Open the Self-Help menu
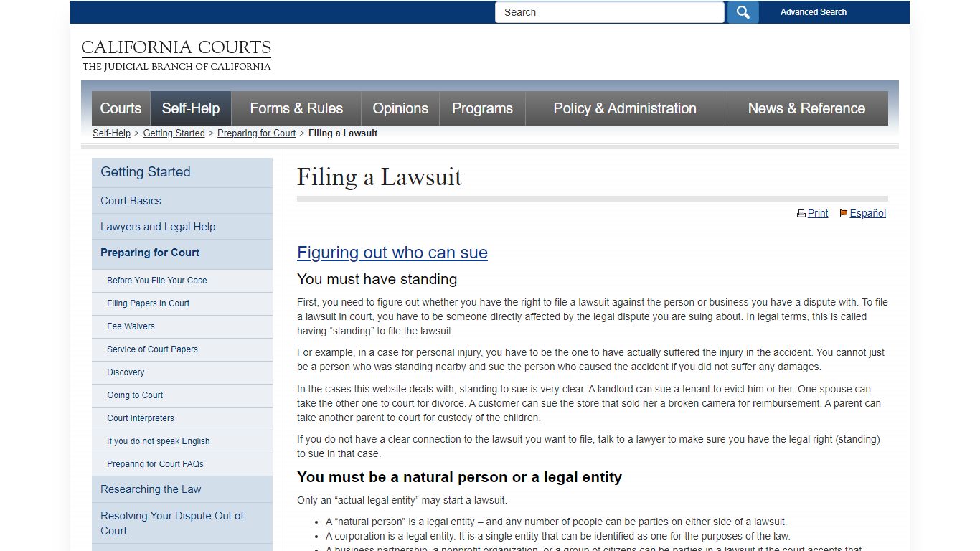 point(190,108)
